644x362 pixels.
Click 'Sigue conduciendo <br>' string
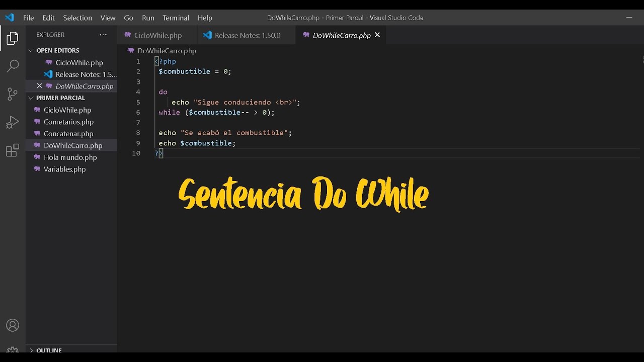[245, 102]
